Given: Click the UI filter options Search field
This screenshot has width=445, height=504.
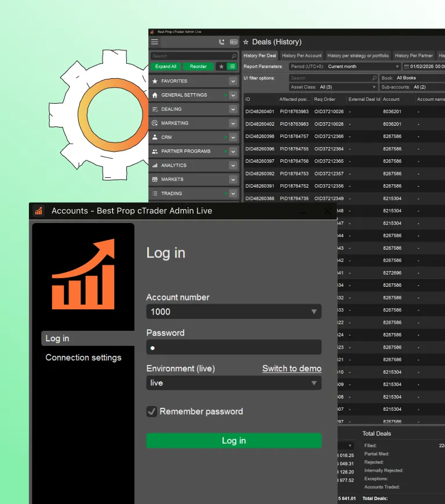Looking at the screenshot, I should click(x=333, y=78).
